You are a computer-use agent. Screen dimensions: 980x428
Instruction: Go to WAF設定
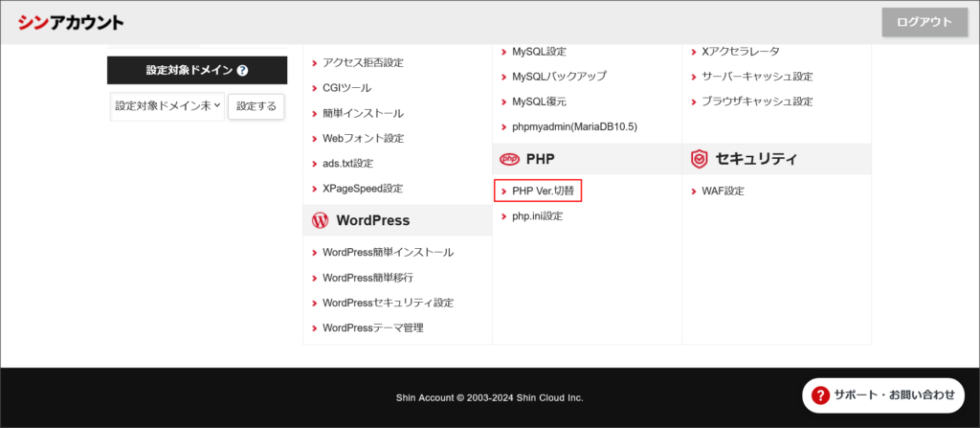(723, 191)
